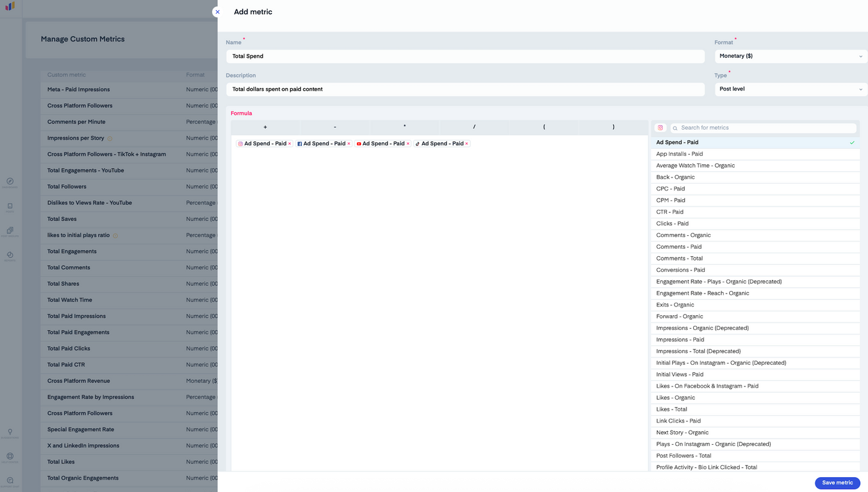Open Suggestions lightbulb in the sidebar
Screen dimensions: 868x492
(10, 433)
